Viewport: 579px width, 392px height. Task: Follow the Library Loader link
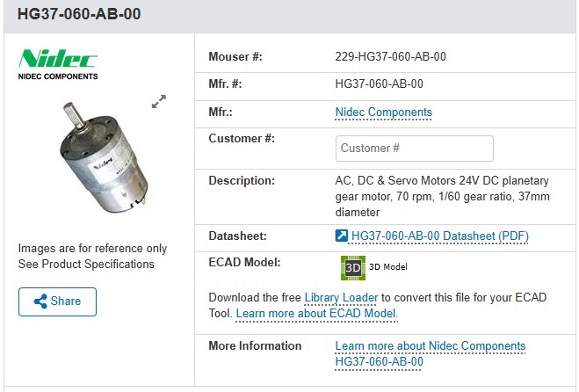pyautogui.click(x=341, y=297)
